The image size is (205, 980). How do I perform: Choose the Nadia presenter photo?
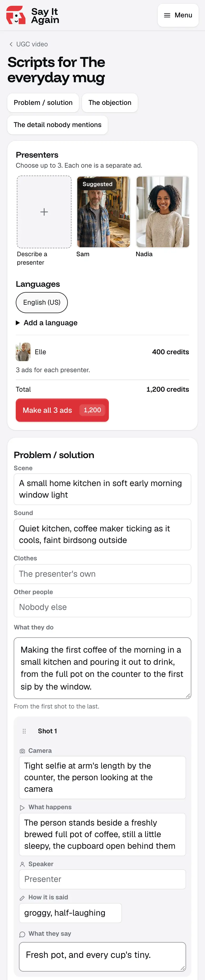click(162, 212)
